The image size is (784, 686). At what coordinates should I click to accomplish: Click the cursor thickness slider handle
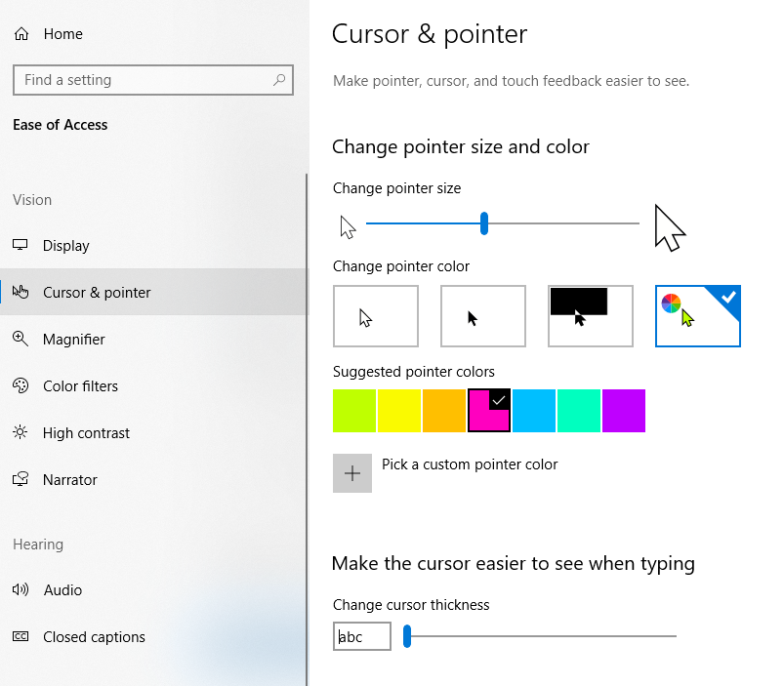pos(408,636)
